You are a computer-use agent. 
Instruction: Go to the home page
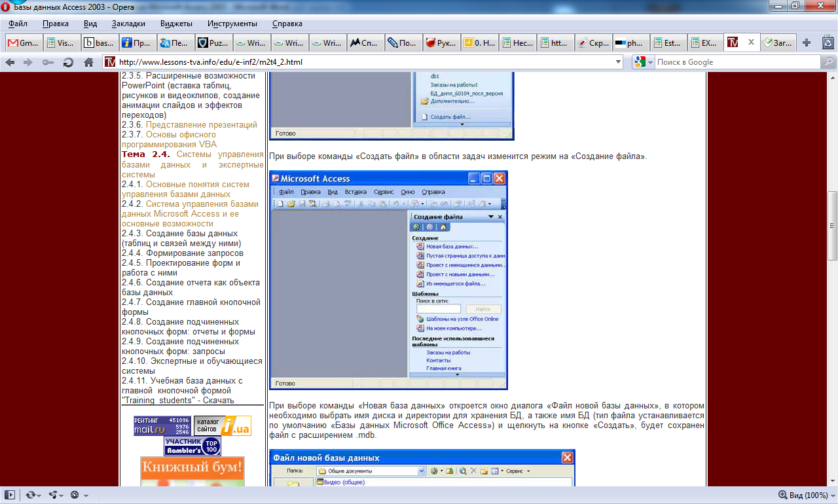[x=88, y=62]
